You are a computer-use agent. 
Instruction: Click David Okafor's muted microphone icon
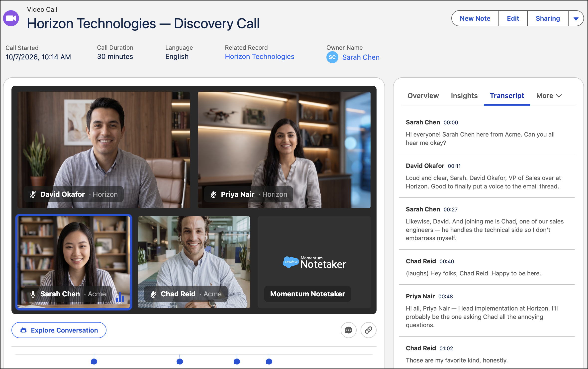point(33,194)
